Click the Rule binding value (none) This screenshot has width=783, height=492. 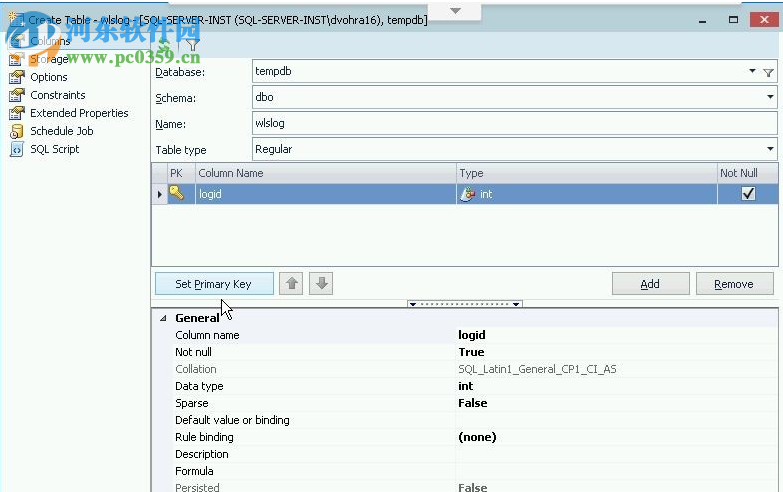tap(477, 437)
